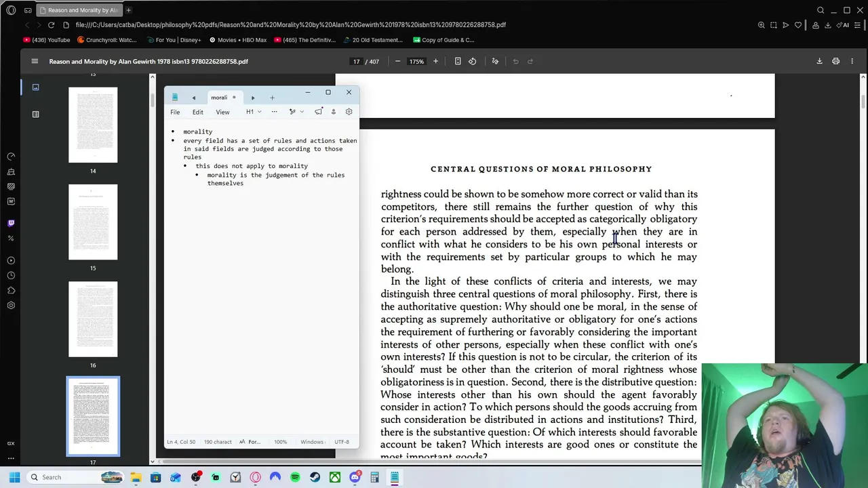The image size is (868, 488).
Task: Open Notepad Edit menu
Action: pyautogui.click(x=197, y=112)
